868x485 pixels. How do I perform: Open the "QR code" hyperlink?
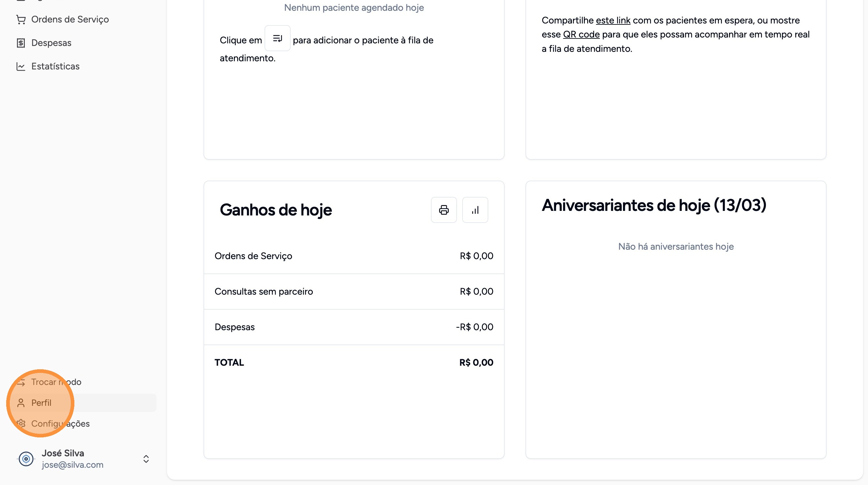(581, 35)
